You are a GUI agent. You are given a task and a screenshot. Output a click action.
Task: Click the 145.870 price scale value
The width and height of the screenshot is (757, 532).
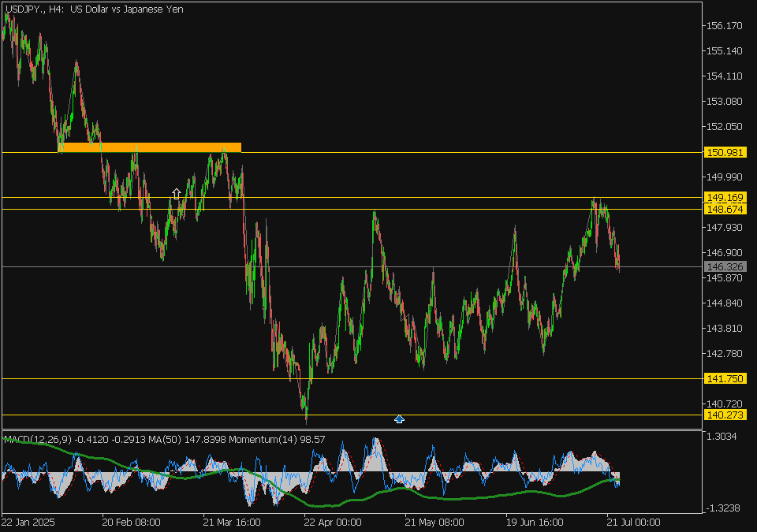[x=724, y=278]
